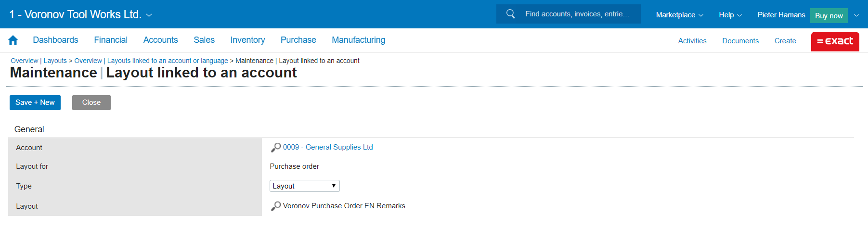Expand the company name dropdown chevron
Image resolution: width=868 pixels, height=227 pixels.
click(x=149, y=15)
